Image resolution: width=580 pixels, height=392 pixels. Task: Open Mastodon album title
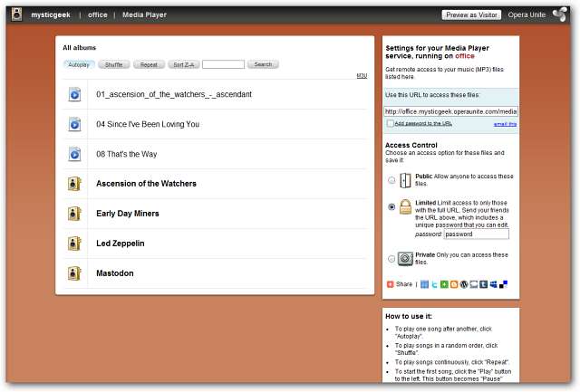[115, 273]
